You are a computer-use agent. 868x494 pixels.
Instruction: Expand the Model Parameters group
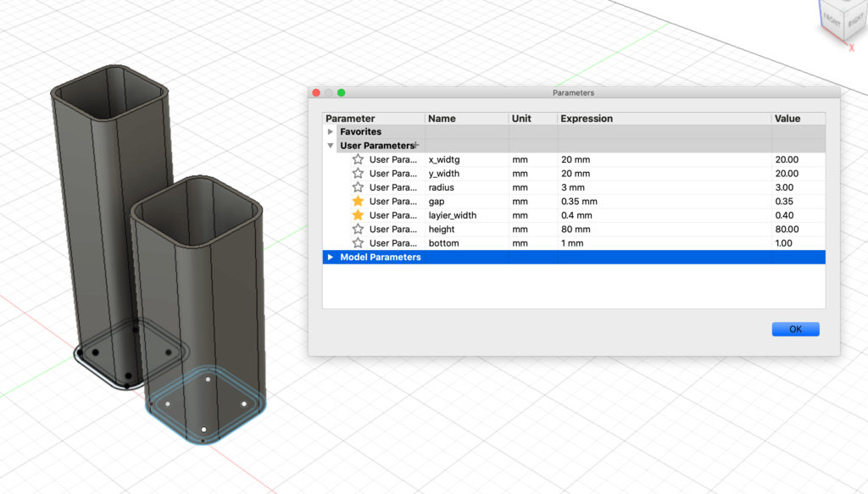(331, 258)
